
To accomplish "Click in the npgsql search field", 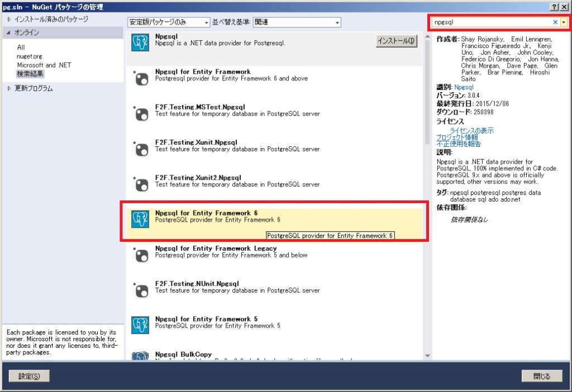I will 492,22.
